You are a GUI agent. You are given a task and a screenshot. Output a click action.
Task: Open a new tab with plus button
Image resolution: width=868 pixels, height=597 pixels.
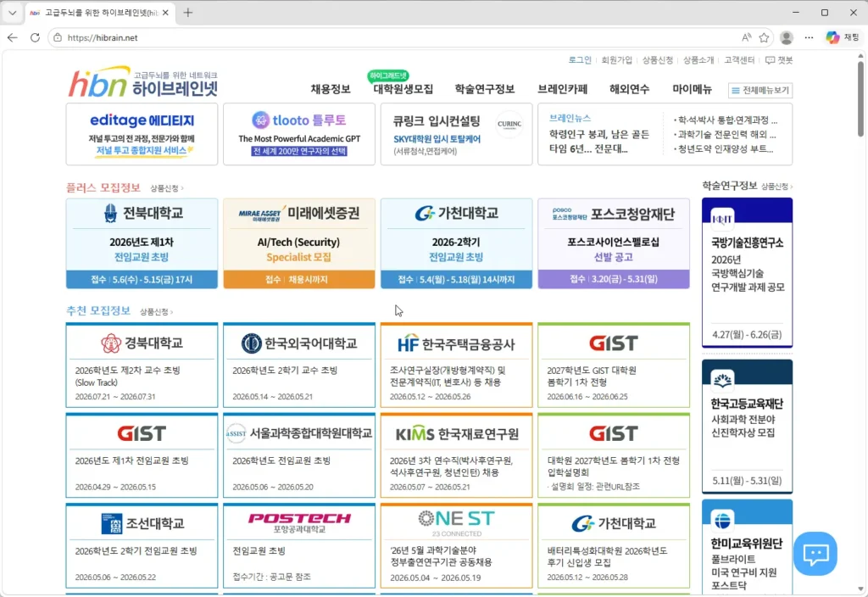[188, 13]
